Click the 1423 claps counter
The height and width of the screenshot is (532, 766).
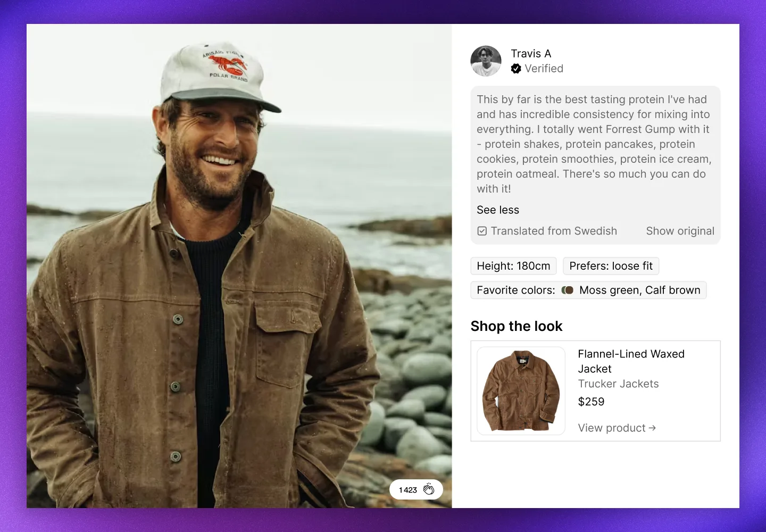click(416, 489)
